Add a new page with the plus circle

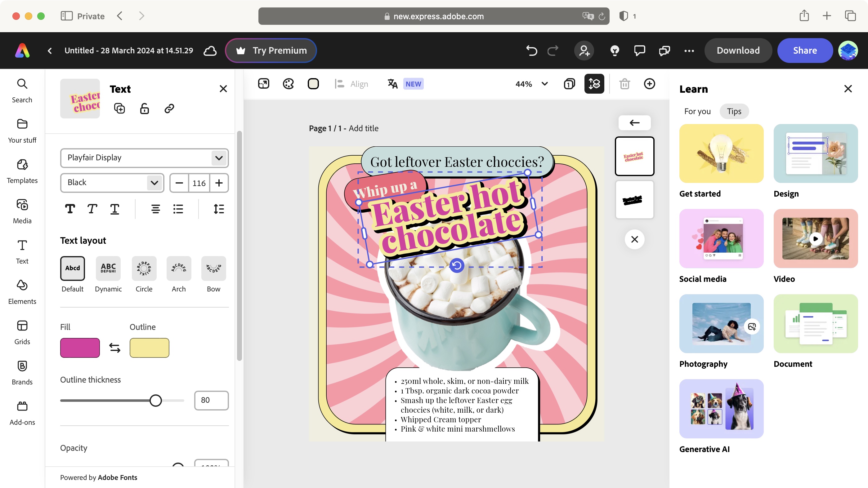click(649, 83)
